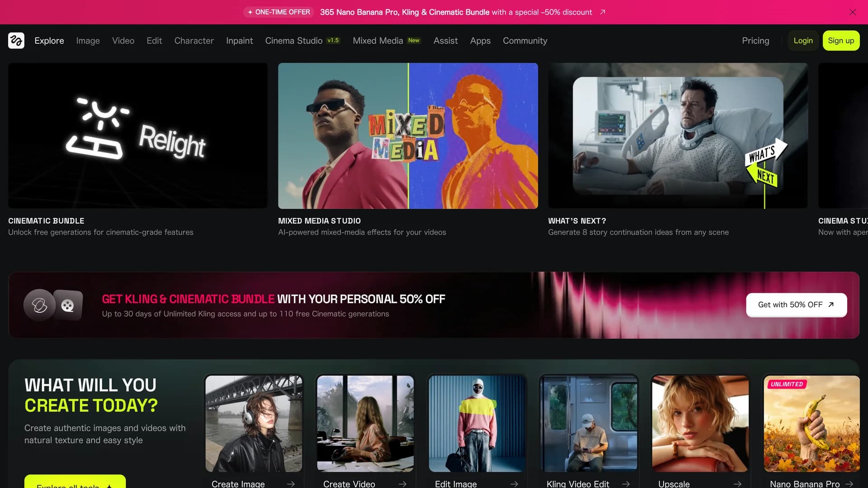This screenshot has height=488, width=868.
Task: Open the Relight Cinematic Bundle thumbnail
Action: coord(138,136)
